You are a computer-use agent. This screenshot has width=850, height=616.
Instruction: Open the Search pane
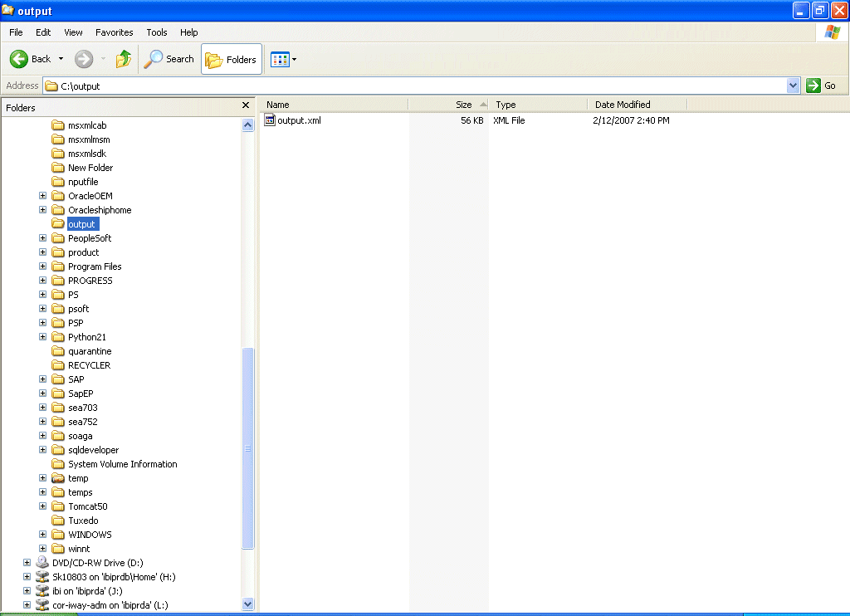[169, 59]
